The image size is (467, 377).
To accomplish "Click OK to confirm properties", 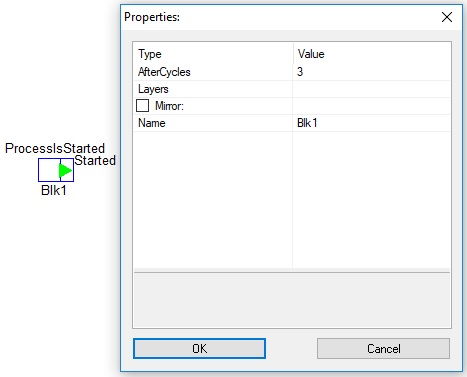I will (x=199, y=349).
